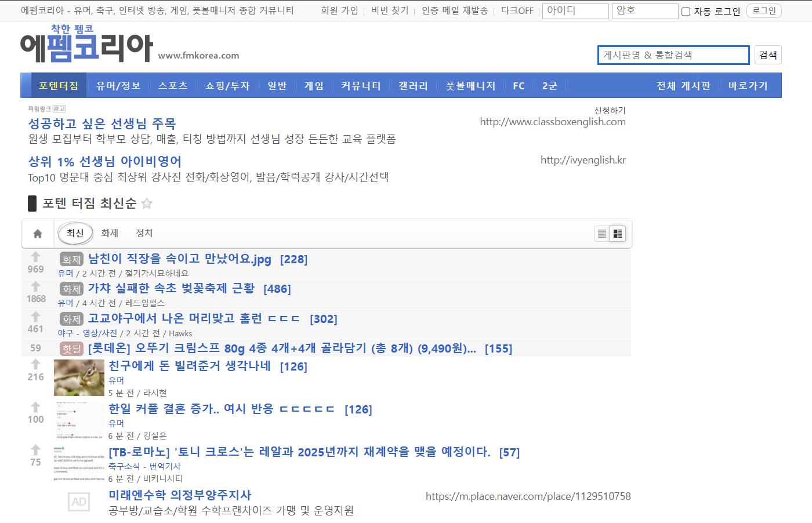This screenshot has height=523, width=812.
Task: Open the 게임 menu
Action: point(314,86)
